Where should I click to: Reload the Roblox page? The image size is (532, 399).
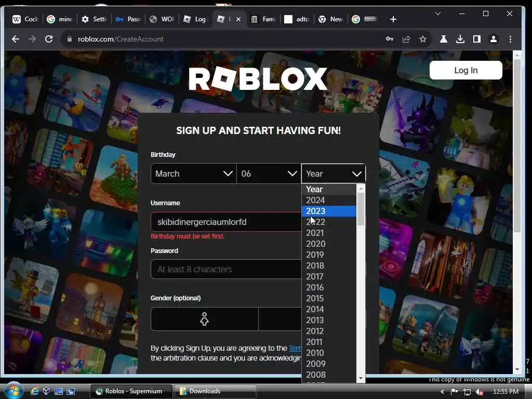[49, 39]
